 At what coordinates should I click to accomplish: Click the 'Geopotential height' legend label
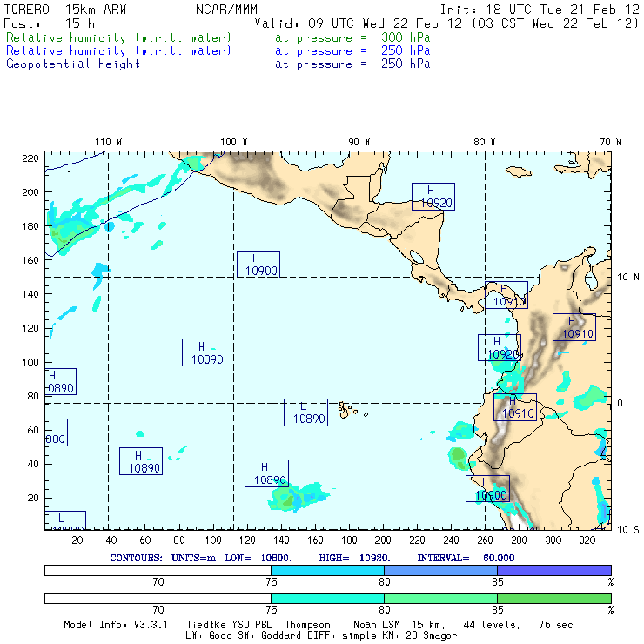click(73, 64)
